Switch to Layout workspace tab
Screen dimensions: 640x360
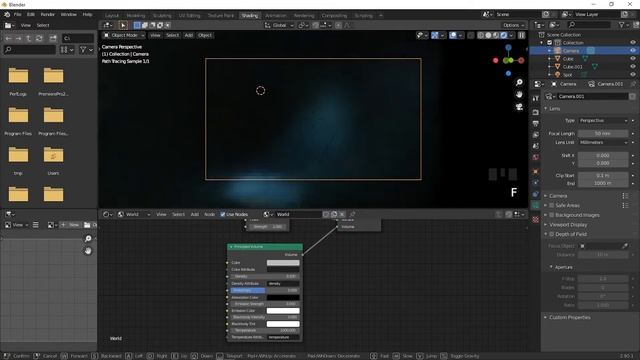point(111,16)
